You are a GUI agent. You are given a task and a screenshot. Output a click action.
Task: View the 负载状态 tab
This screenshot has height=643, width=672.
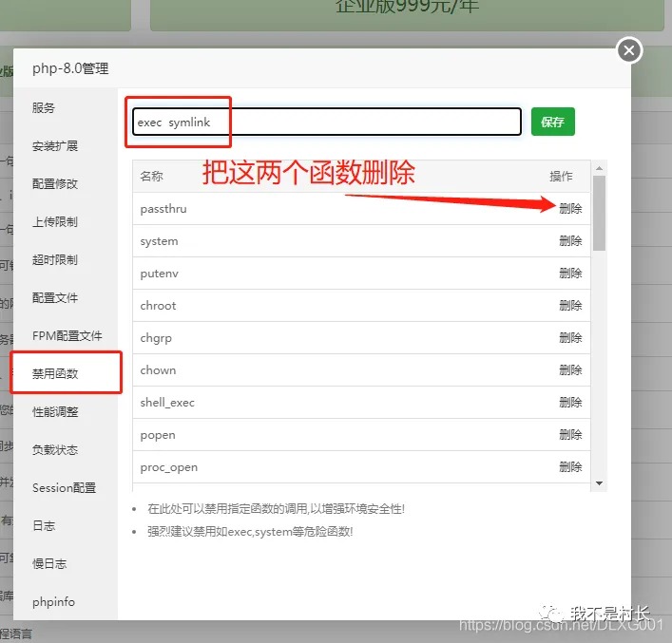(x=55, y=450)
